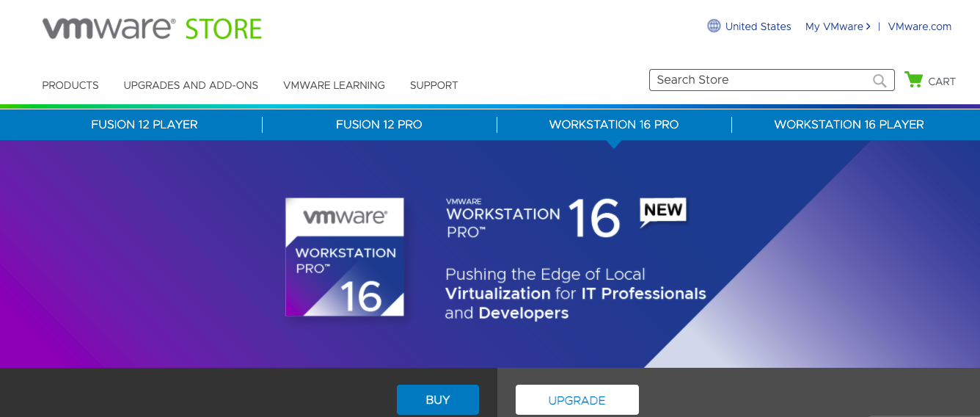The width and height of the screenshot is (980, 417).
Task: Click the search magnifier icon
Action: (x=880, y=80)
